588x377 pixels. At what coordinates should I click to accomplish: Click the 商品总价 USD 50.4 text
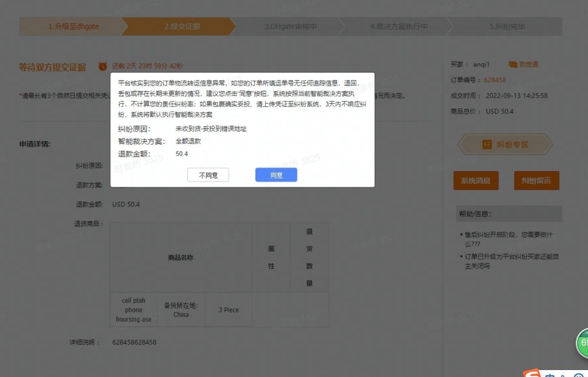pos(482,111)
